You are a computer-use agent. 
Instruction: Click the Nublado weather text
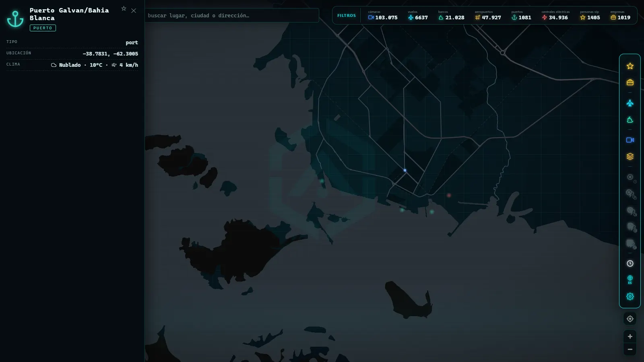coord(70,65)
